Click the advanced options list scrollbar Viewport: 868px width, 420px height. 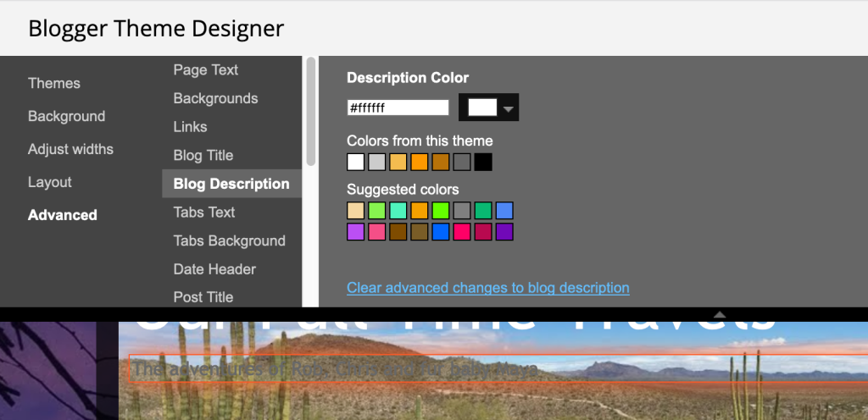click(310, 110)
